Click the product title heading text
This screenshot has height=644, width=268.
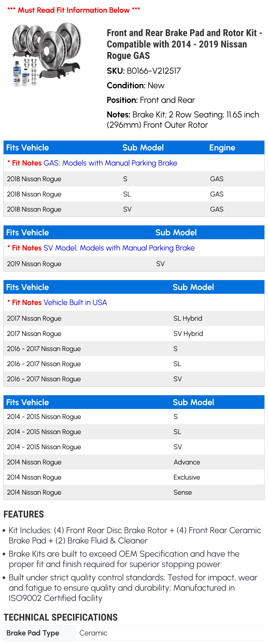point(184,44)
